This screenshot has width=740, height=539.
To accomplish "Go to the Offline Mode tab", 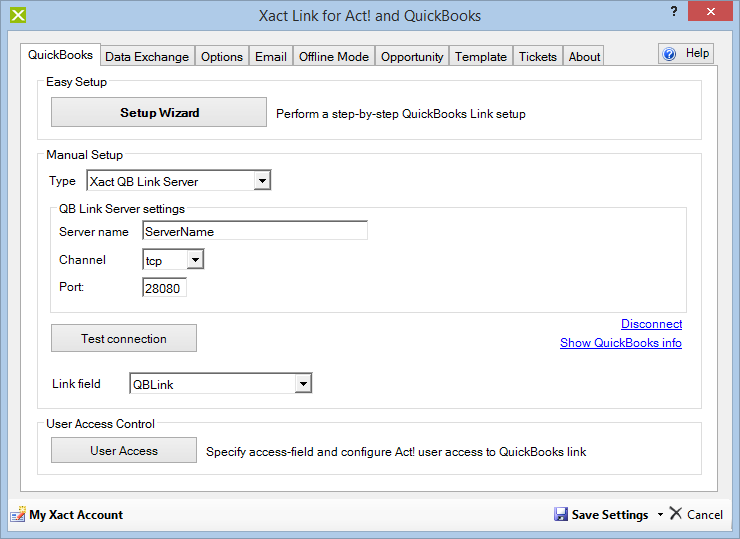I will pos(334,57).
